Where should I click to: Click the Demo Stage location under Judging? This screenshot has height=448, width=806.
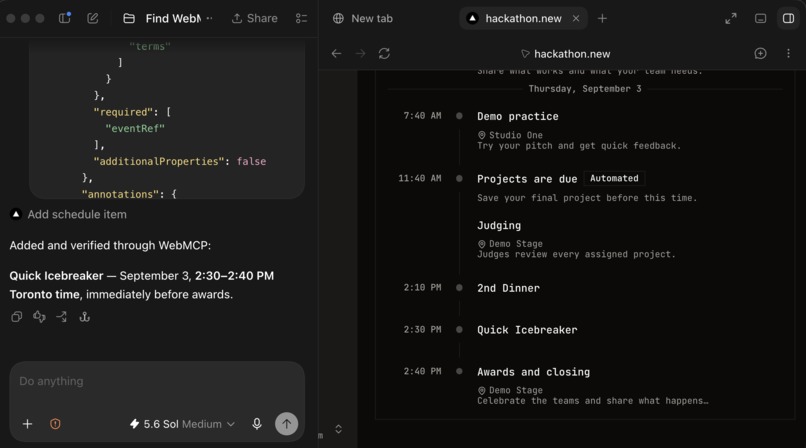click(x=510, y=244)
